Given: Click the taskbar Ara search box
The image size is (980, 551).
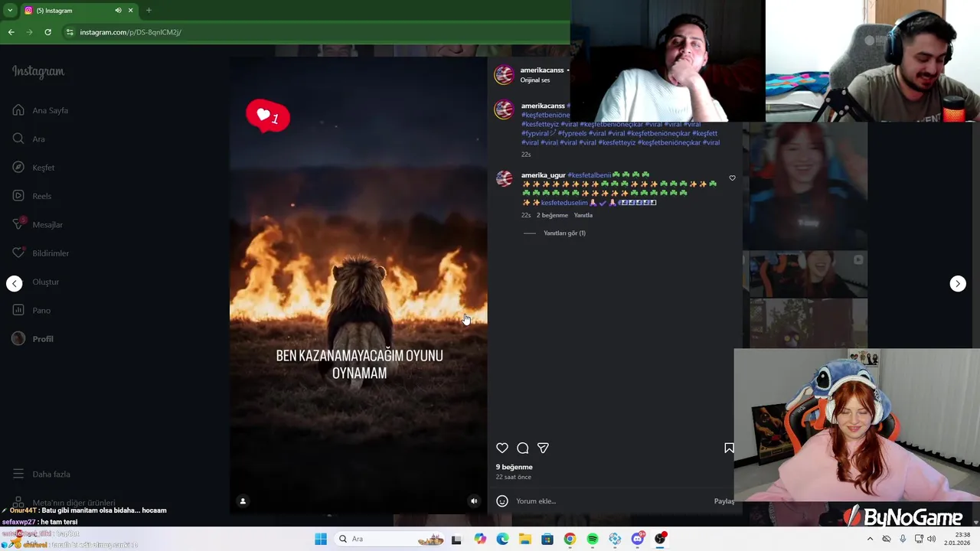Looking at the screenshot, I should coord(389,539).
